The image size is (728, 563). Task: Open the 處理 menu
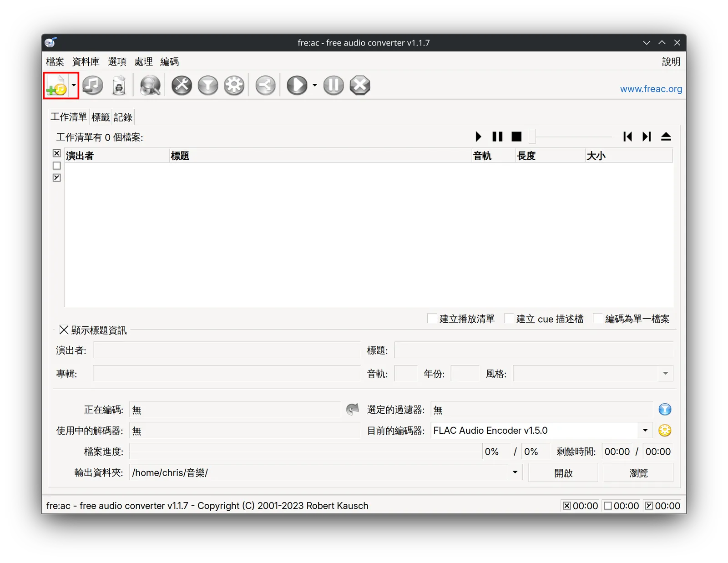coord(143,61)
